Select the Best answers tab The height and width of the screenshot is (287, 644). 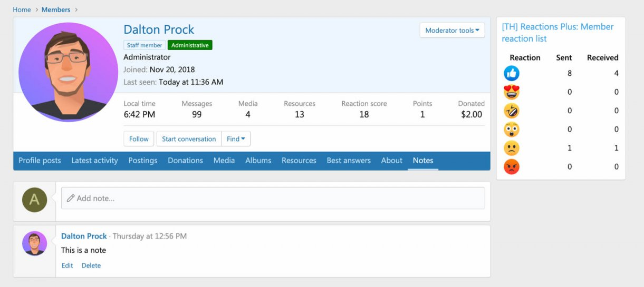pos(349,161)
